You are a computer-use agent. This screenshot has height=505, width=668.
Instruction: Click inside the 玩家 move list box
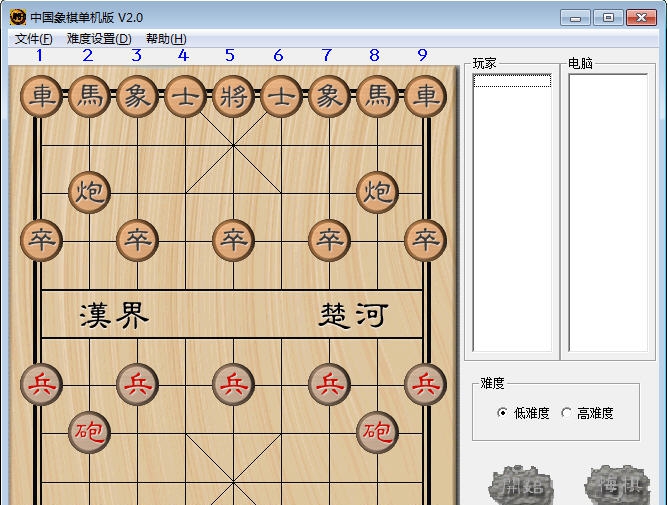(x=513, y=213)
